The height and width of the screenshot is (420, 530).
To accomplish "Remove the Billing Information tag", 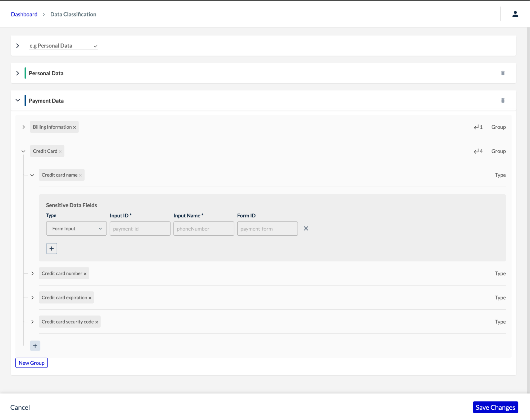I will pyautogui.click(x=74, y=127).
